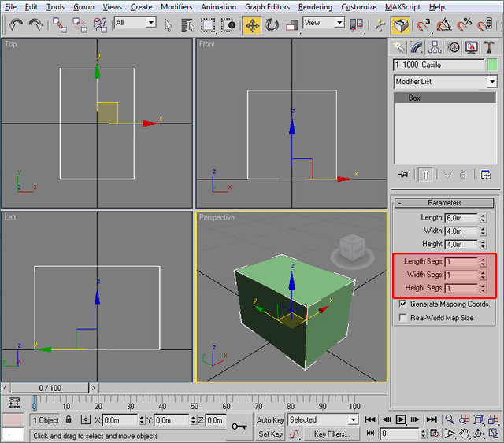Click the Zoom magnifier viewport control
Image resolution: width=504 pixels, height=443 pixels.
click(x=450, y=419)
